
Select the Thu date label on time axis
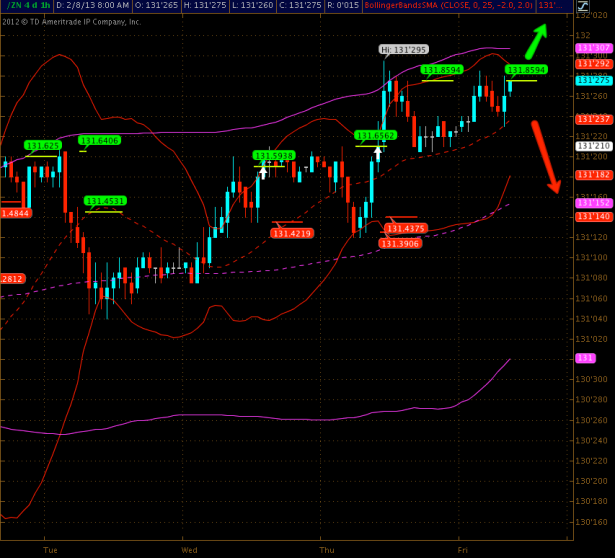pos(327,550)
